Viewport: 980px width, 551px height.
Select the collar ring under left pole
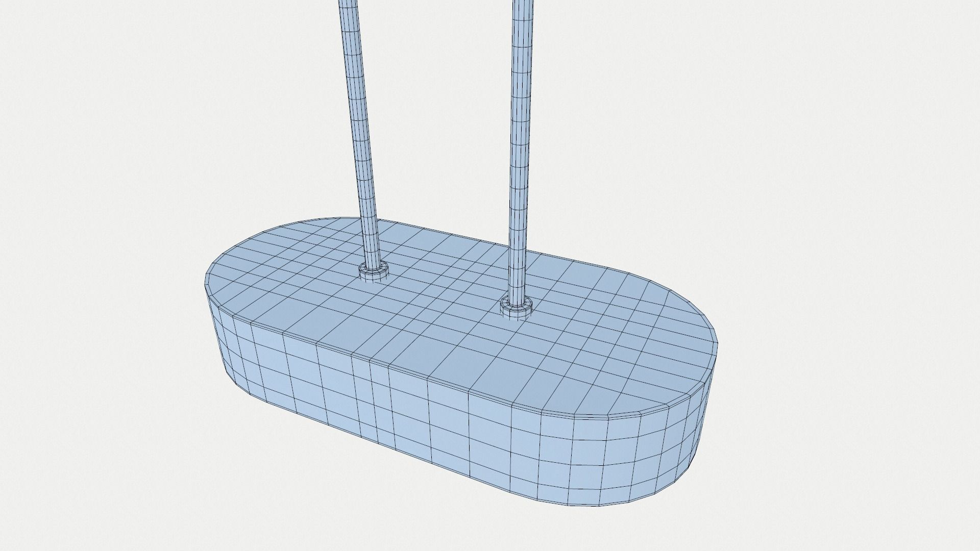pos(373,271)
